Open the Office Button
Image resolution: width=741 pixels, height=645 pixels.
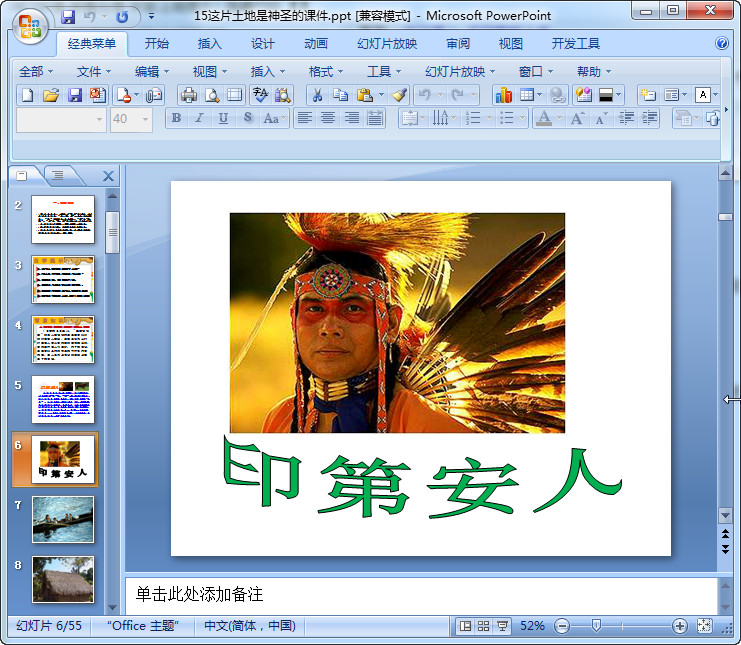(30, 26)
